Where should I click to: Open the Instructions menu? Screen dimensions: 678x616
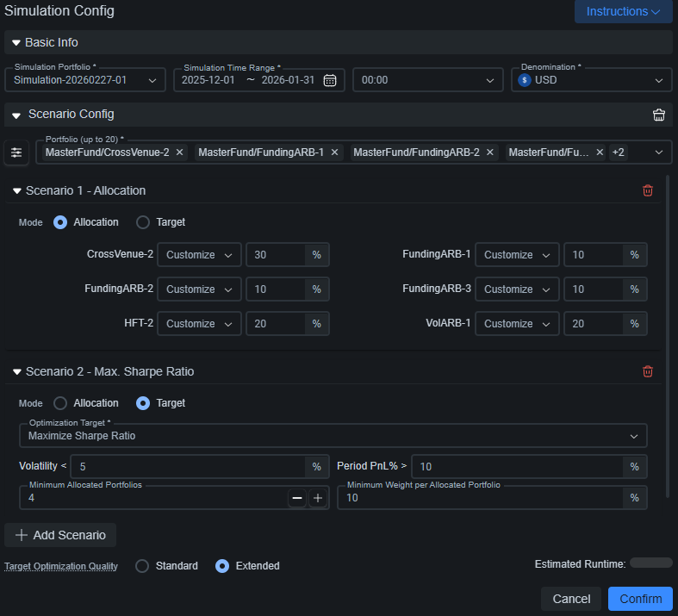pos(623,11)
